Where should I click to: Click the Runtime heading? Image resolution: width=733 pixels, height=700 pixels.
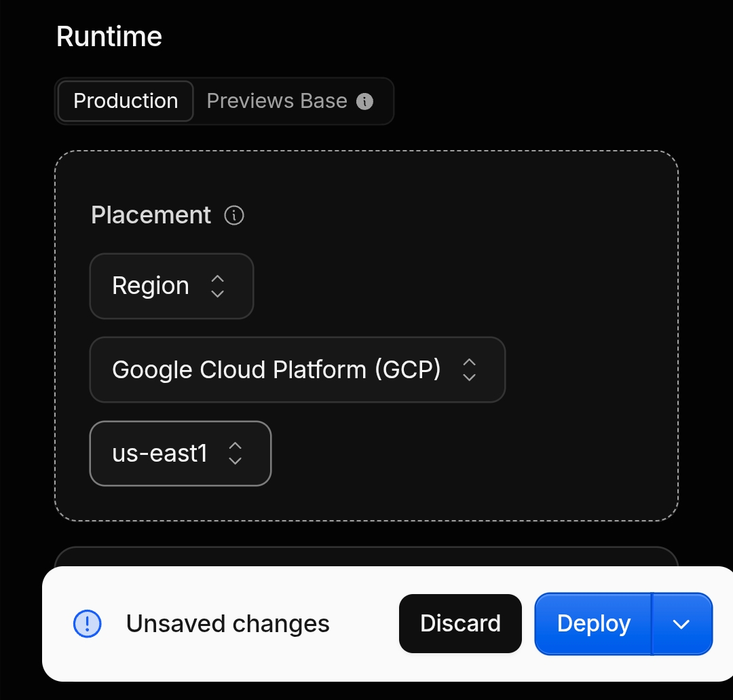[x=109, y=37]
